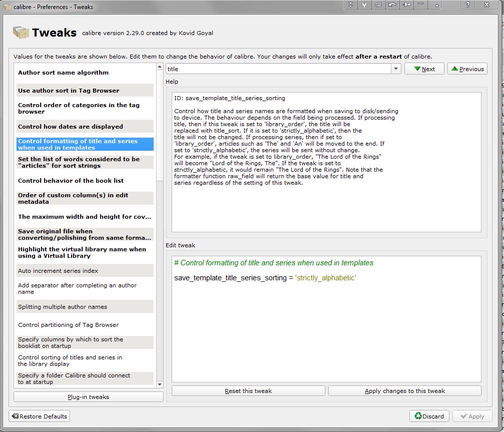
Task: Click Apply changes to this tweak
Action: point(405,391)
